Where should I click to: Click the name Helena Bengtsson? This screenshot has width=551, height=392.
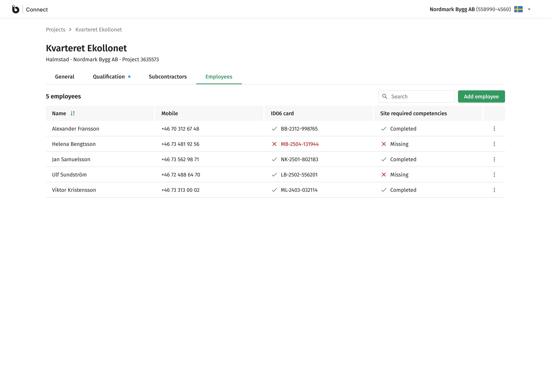pyautogui.click(x=74, y=144)
